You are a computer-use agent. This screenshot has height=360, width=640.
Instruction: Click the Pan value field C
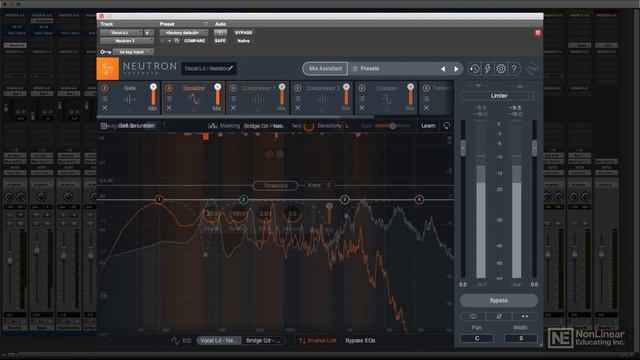(x=476, y=338)
